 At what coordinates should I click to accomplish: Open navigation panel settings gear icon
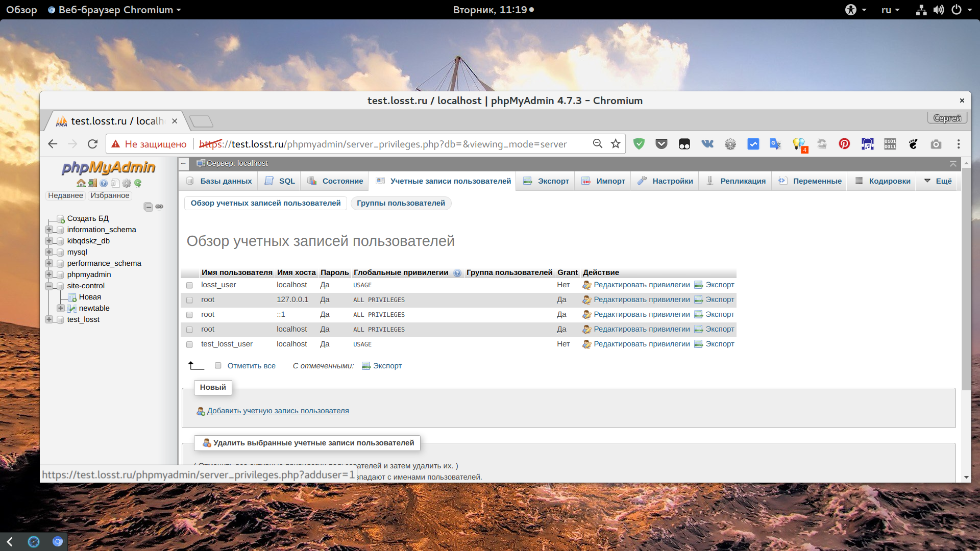click(x=127, y=183)
